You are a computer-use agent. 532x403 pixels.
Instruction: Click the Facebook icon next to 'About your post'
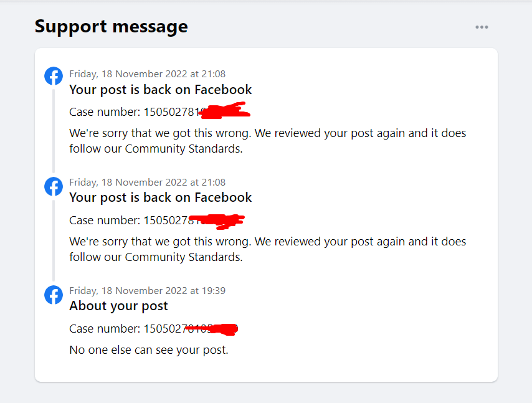tap(54, 295)
